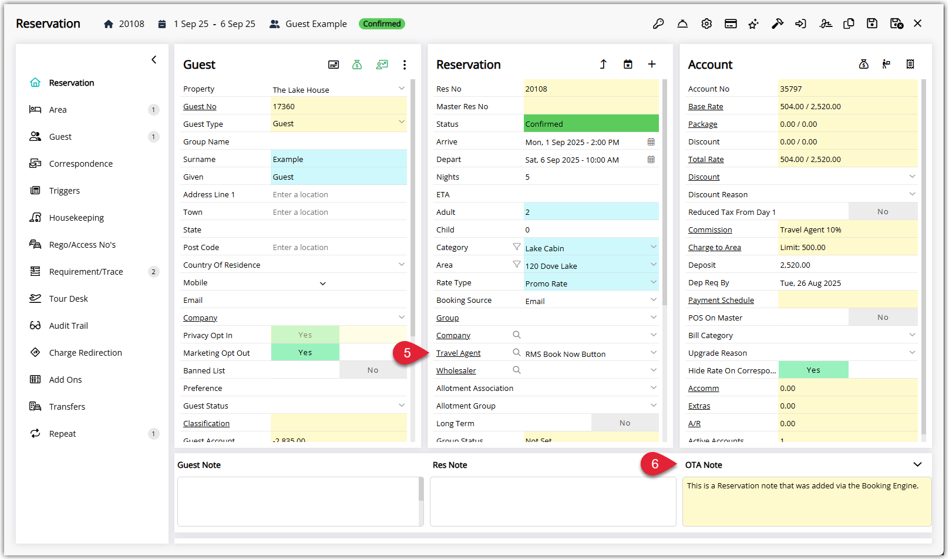This screenshot has width=949, height=560.
Task: Open the gear settings icon in the top toolbar
Action: [706, 24]
